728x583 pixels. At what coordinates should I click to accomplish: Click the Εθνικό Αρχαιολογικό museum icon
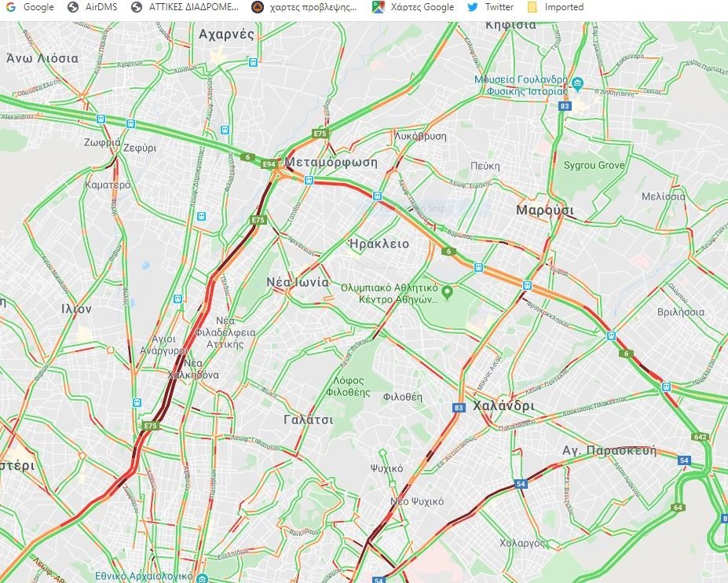202,577
